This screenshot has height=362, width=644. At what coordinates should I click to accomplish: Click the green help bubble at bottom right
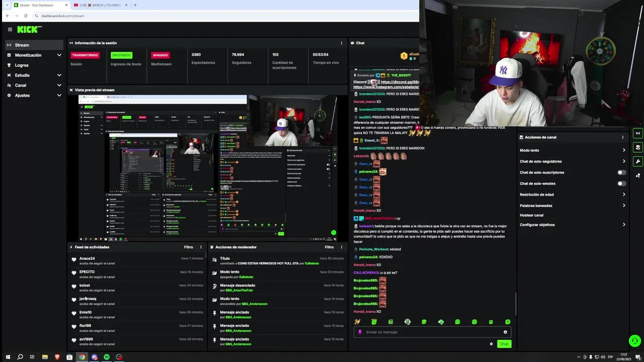635,340
